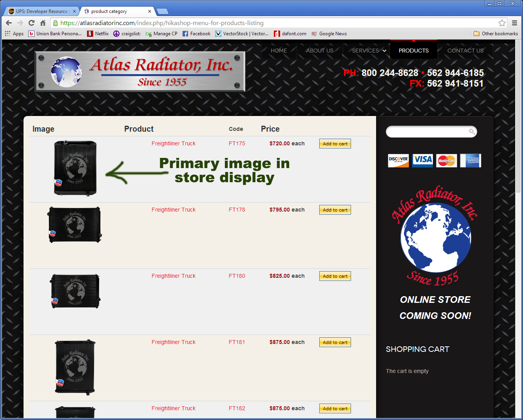Click the $720.00 each price text
The width and height of the screenshot is (523, 420).
point(287,143)
